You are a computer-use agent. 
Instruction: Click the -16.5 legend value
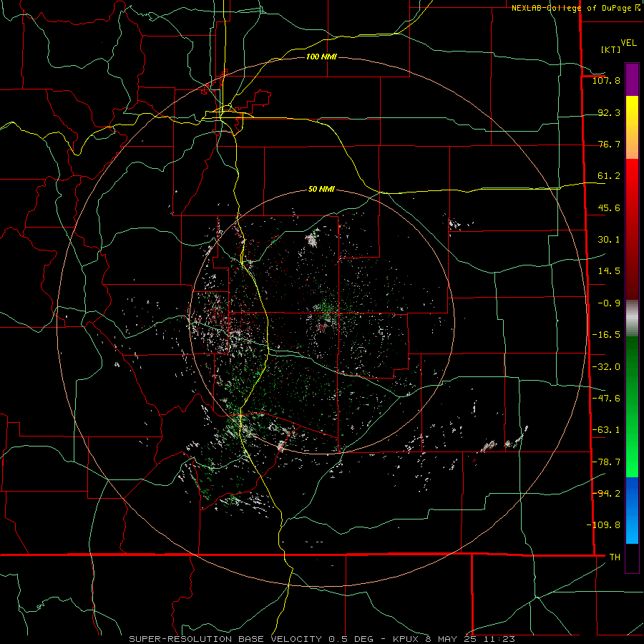coord(606,335)
